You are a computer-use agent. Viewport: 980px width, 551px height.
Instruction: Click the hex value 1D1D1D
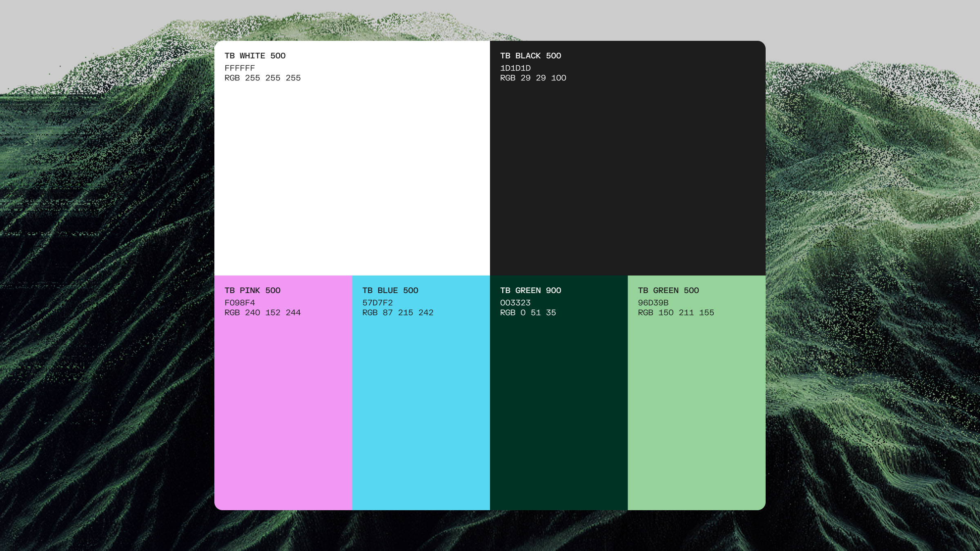tap(515, 68)
